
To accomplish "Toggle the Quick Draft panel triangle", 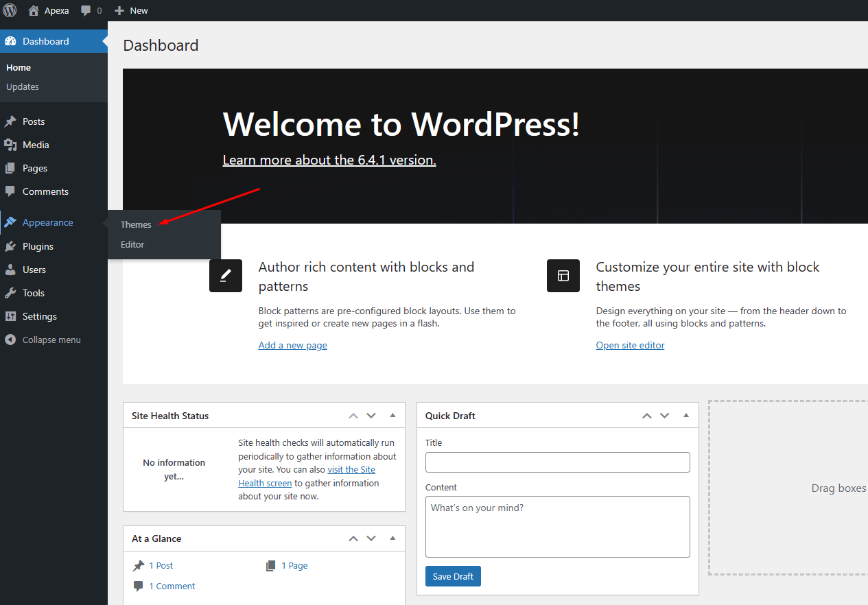I will point(685,415).
